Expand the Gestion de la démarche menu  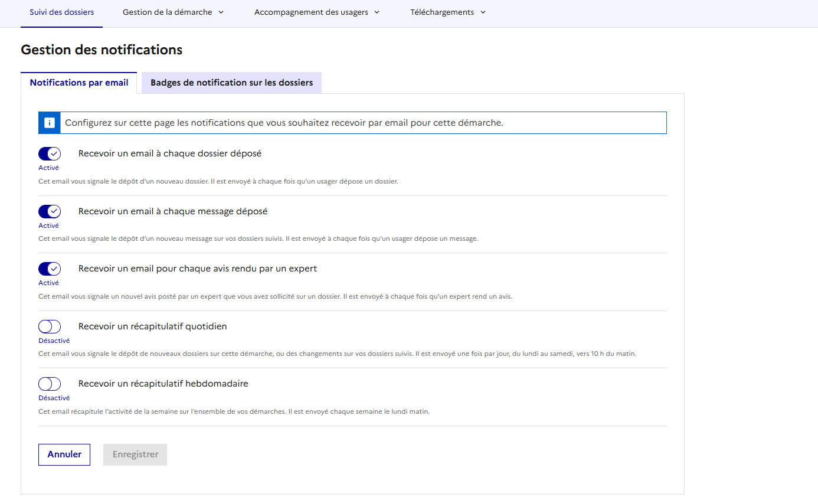173,12
